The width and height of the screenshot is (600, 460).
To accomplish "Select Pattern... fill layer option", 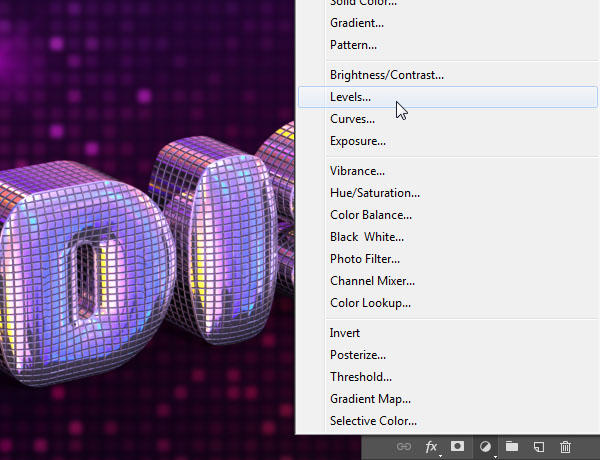I will [x=353, y=45].
